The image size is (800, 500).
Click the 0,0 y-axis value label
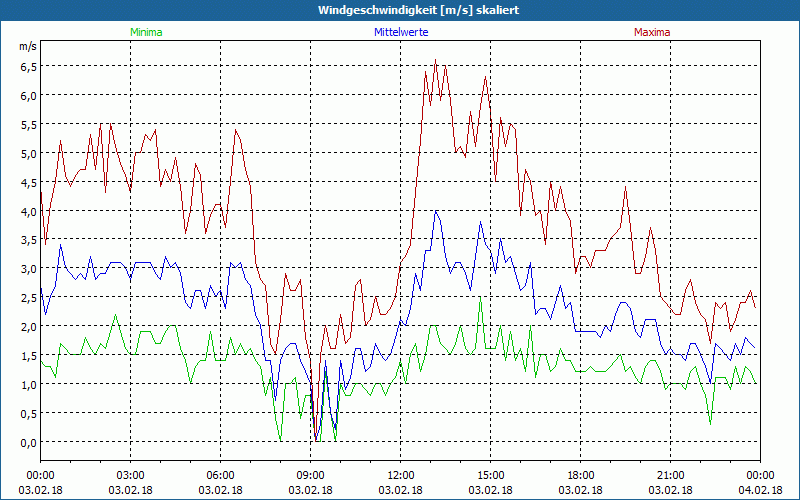28,442
